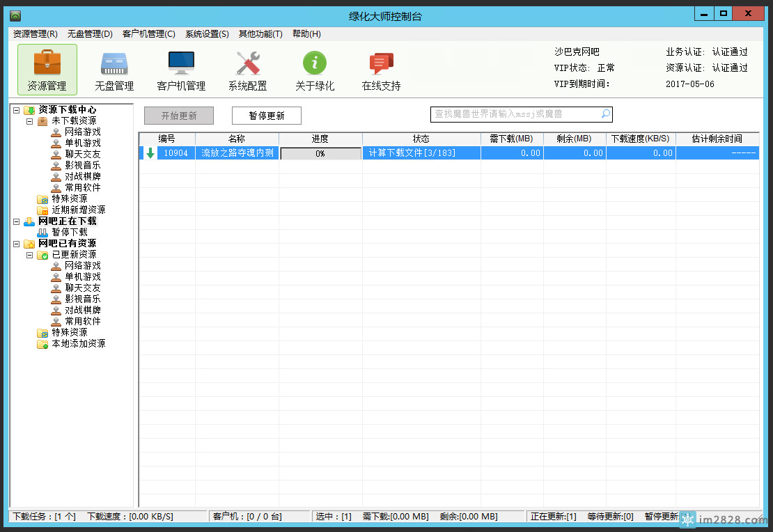The image size is (773, 532).
Task: Select 暂停下载 in the tree
Action: click(x=70, y=233)
